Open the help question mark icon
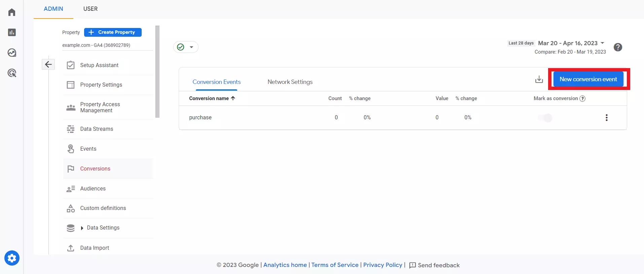The image size is (644, 274). pos(618,47)
